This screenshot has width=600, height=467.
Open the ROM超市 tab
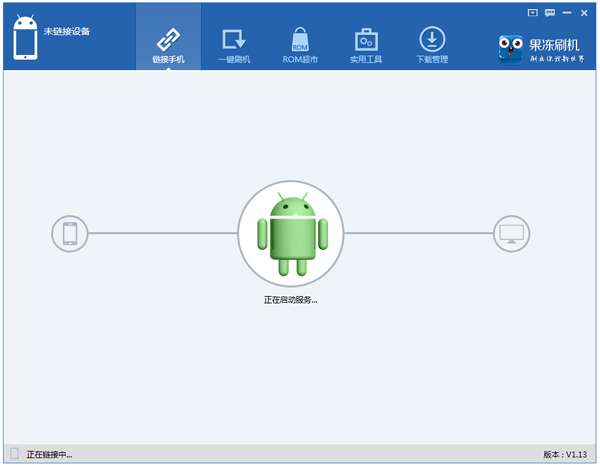(x=300, y=44)
